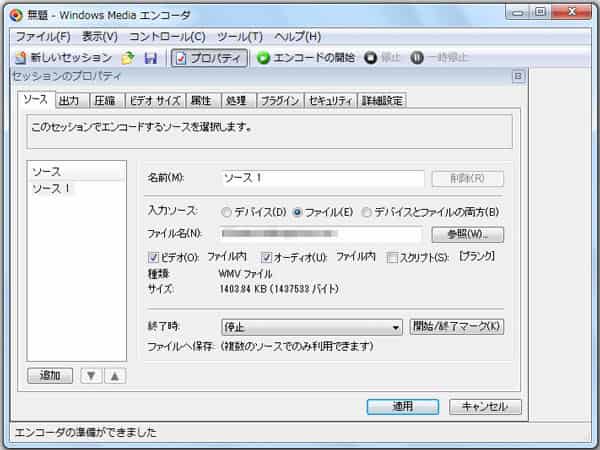This screenshot has height=450, width=600.
Task: Click the text WMV ファイル
Action: (x=245, y=274)
